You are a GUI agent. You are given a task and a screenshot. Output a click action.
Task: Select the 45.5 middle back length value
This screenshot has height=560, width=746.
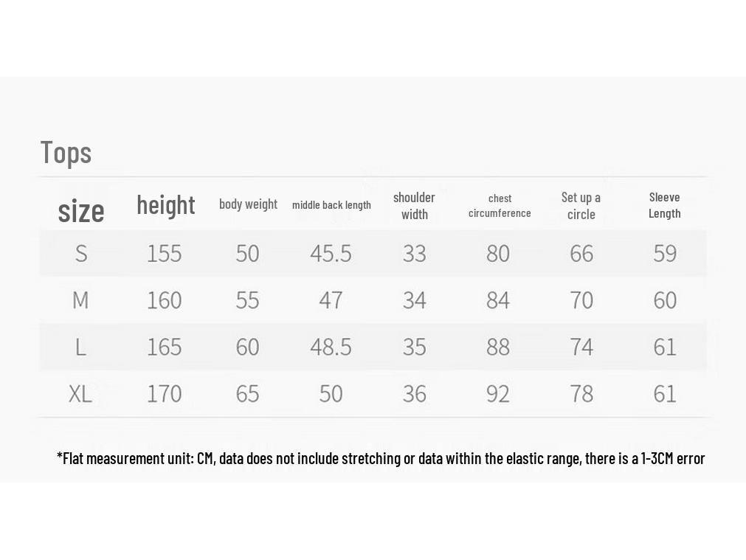click(x=331, y=254)
